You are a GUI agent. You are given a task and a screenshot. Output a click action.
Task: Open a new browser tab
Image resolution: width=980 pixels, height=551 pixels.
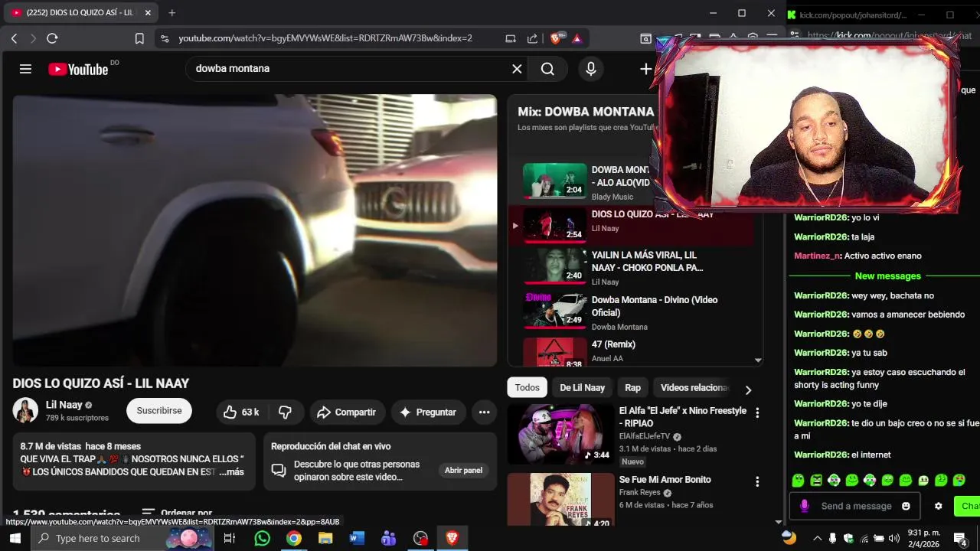(x=171, y=13)
